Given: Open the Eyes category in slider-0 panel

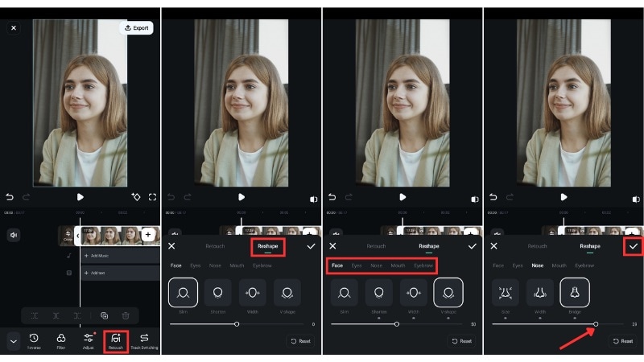Looking at the screenshot, I should point(195,265).
